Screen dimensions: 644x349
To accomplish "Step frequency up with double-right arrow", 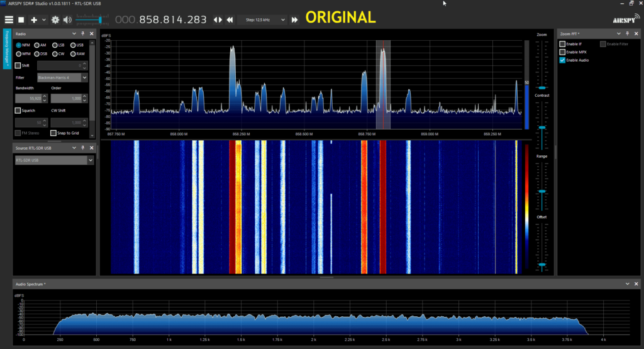I will click(294, 19).
